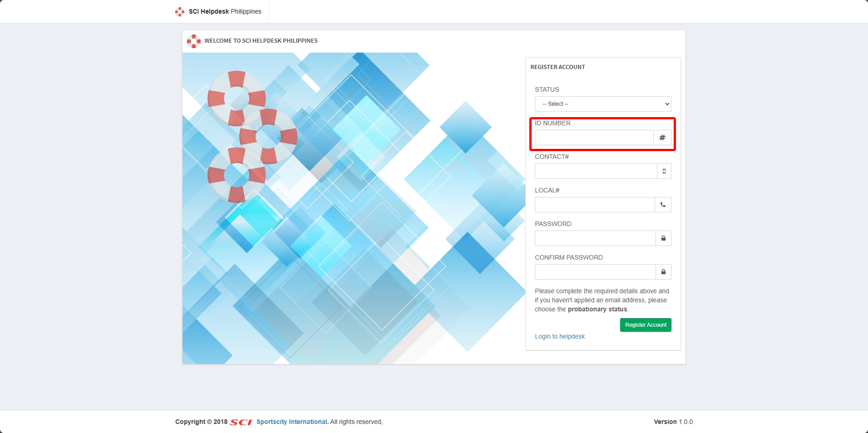868x433 pixels.
Task: Open the STATUS dropdown
Action: click(x=602, y=104)
